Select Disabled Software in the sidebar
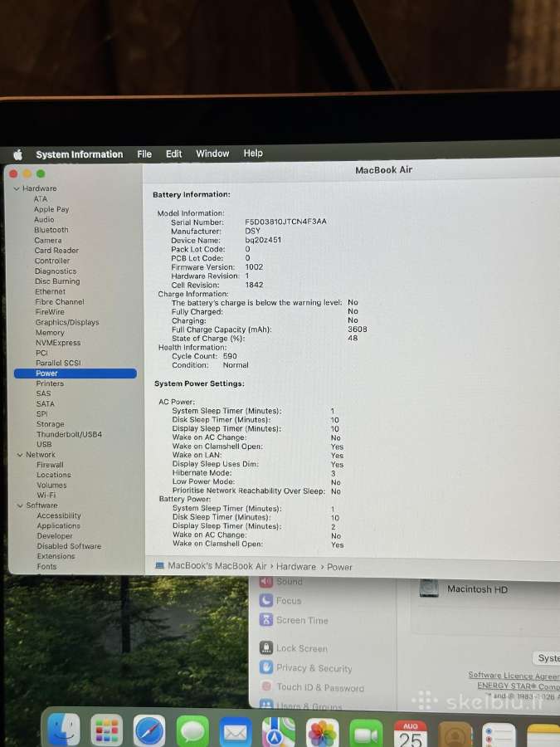This screenshot has width=560, height=747. (70, 546)
